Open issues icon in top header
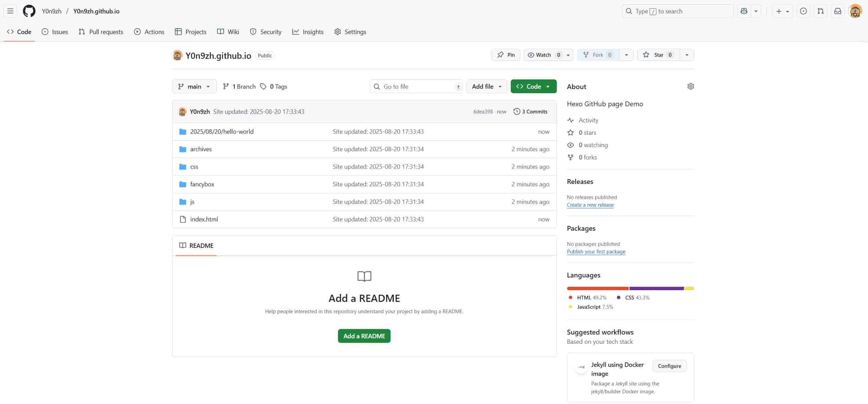Viewport: 868px width, 404px height. (803, 11)
